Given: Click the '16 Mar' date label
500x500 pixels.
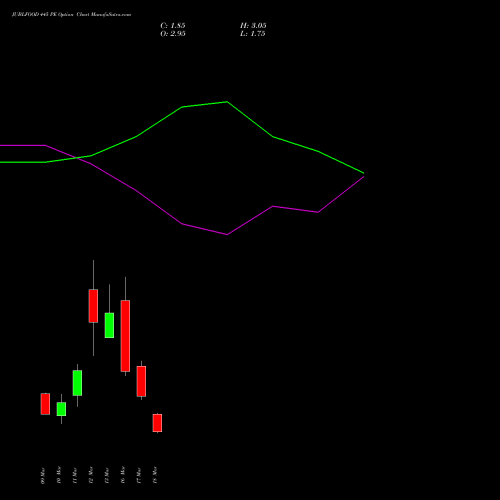Looking at the screenshot, I should click(123, 475).
